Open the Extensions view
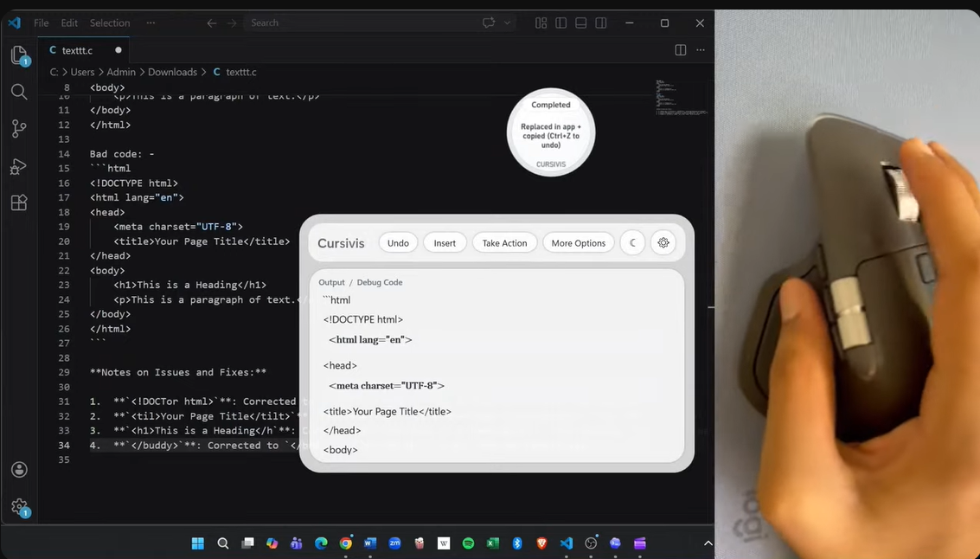The width and height of the screenshot is (980, 559). point(19,202)
